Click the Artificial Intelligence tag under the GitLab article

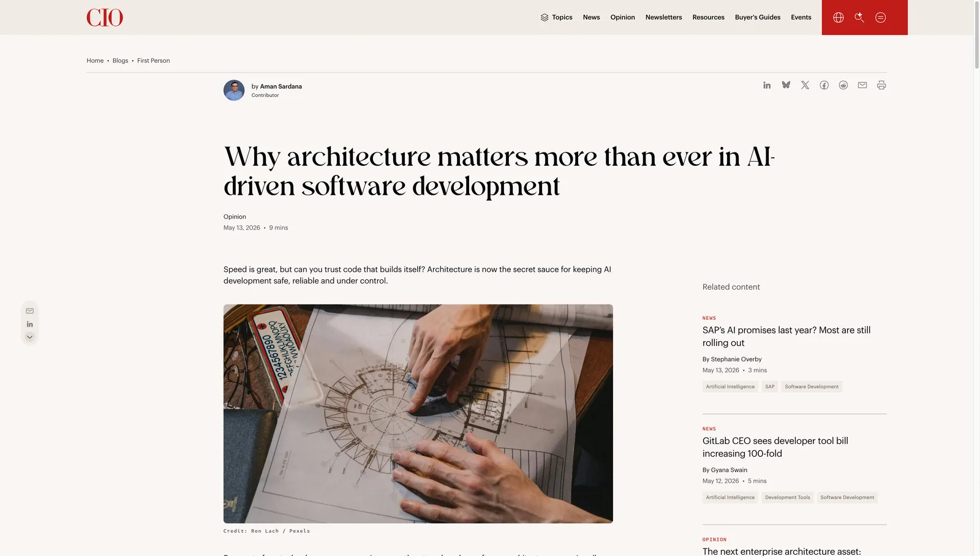point(730,498)
